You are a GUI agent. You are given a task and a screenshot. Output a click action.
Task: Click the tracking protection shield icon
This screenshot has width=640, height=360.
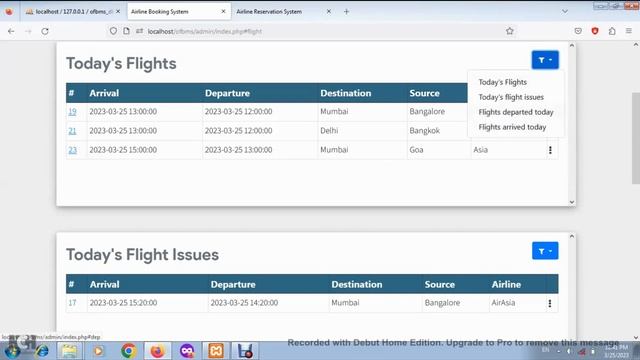tap(113, 31)
